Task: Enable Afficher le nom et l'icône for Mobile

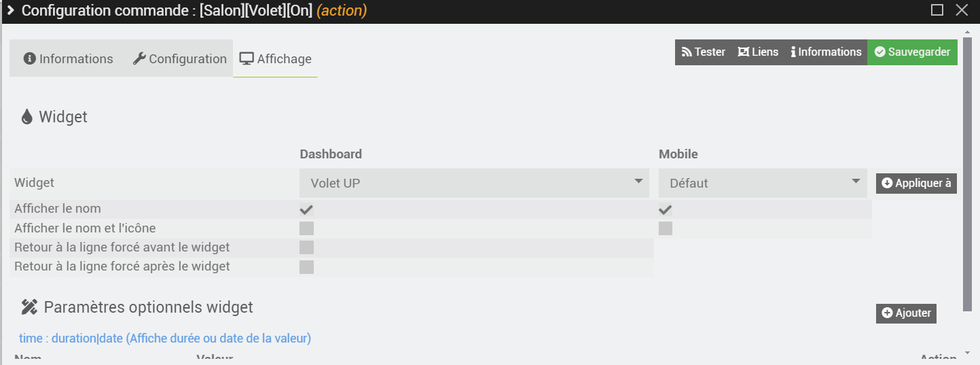Action: tap(666, 228)
